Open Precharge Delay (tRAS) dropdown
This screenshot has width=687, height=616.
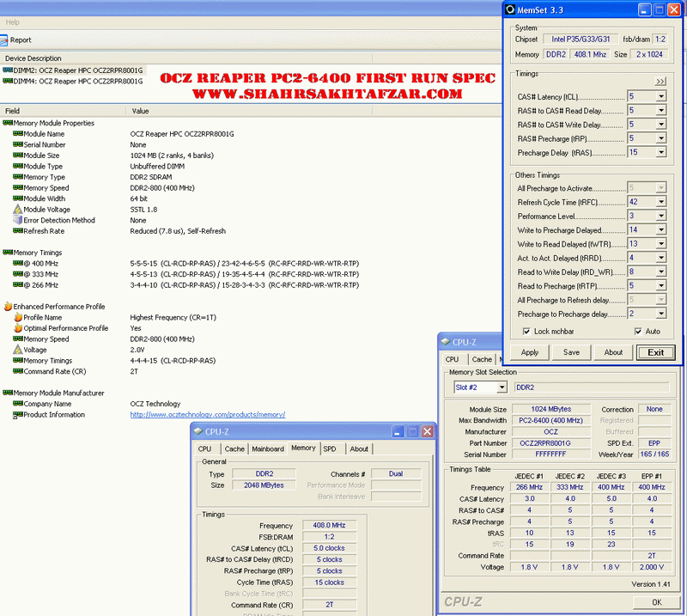point(661,153)
